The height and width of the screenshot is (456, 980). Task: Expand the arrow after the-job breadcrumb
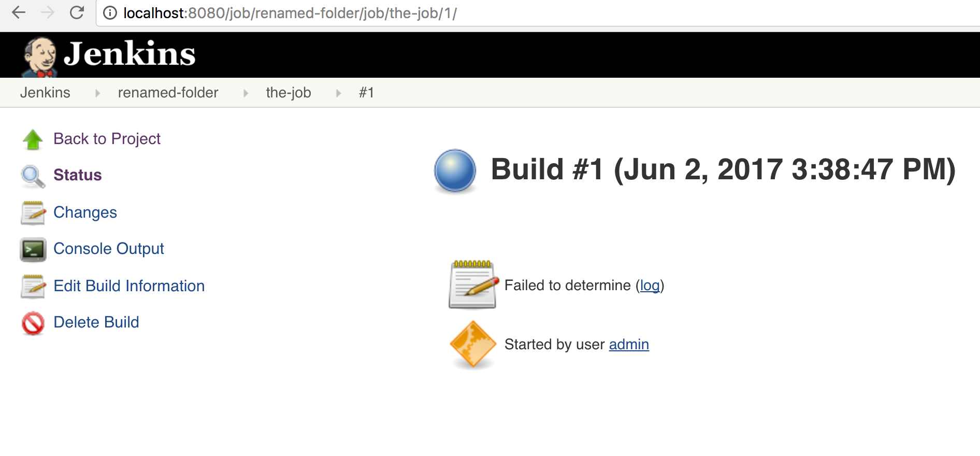tap(338, 93)
